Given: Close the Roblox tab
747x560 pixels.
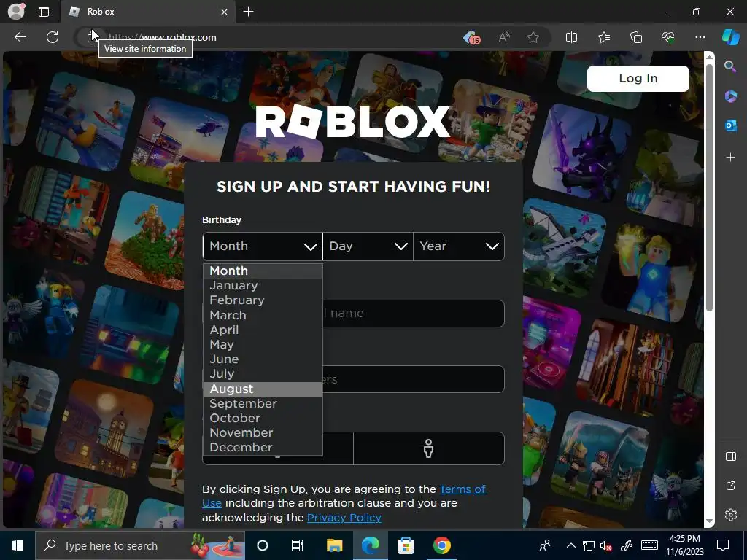Looking at the screenshot, I should coord(224,12).
